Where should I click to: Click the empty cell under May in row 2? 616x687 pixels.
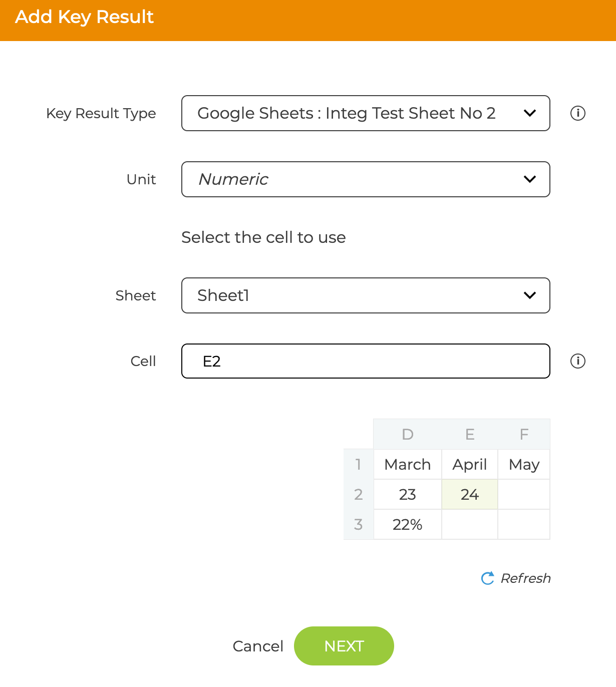click(524, 494)
